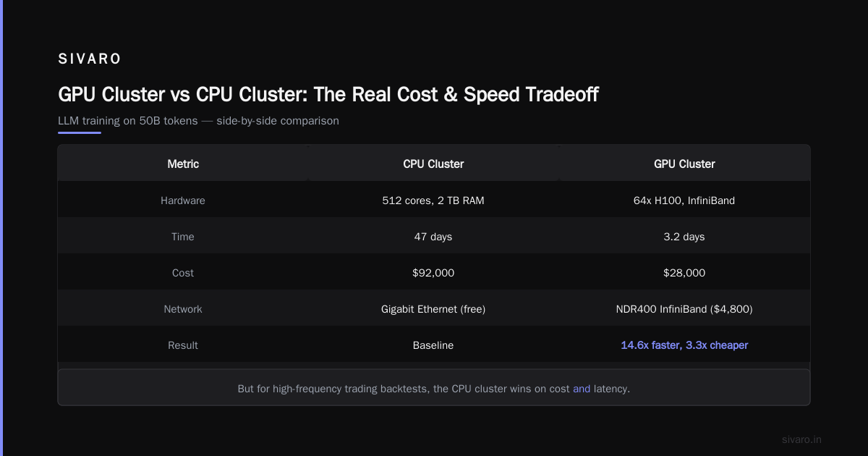Click the 3.2 days cell
This screenshot has width=868, height=456.
(x=684, y=237)
